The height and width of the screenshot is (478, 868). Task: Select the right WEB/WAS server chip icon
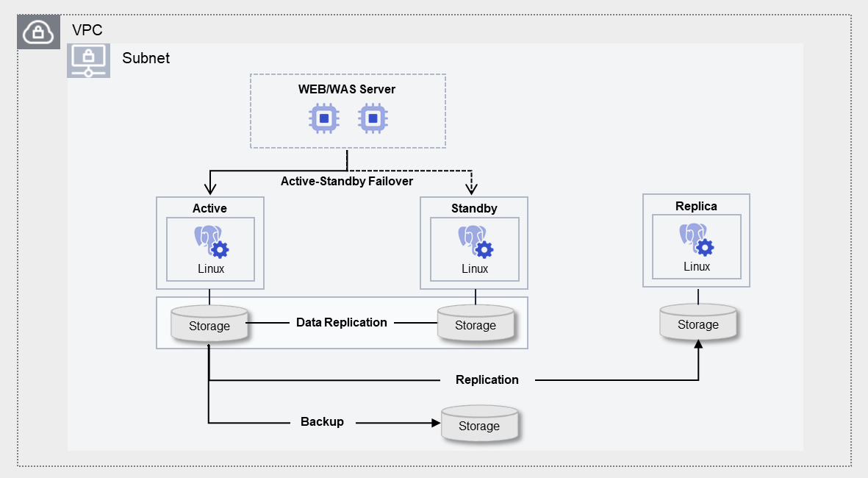pos(373,118)
